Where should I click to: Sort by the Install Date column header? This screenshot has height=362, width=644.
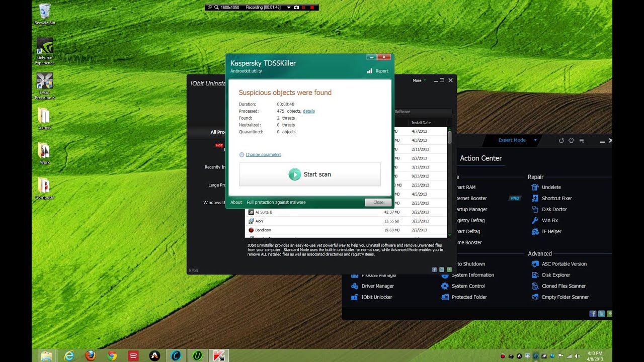click(421, 123)
